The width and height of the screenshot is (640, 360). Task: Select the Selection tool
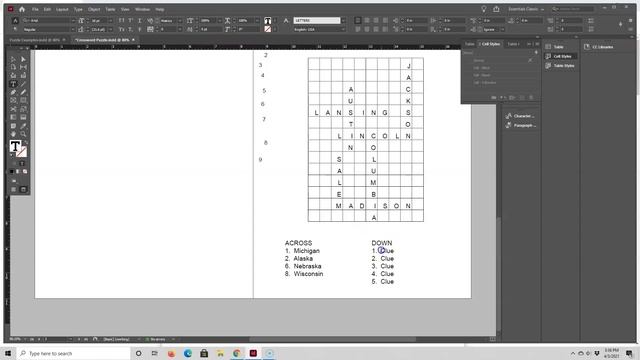[13, 59]
